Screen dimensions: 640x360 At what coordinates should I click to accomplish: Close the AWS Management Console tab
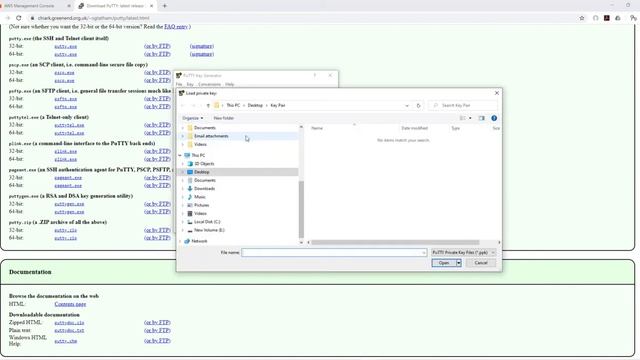(x=69, y=6)
